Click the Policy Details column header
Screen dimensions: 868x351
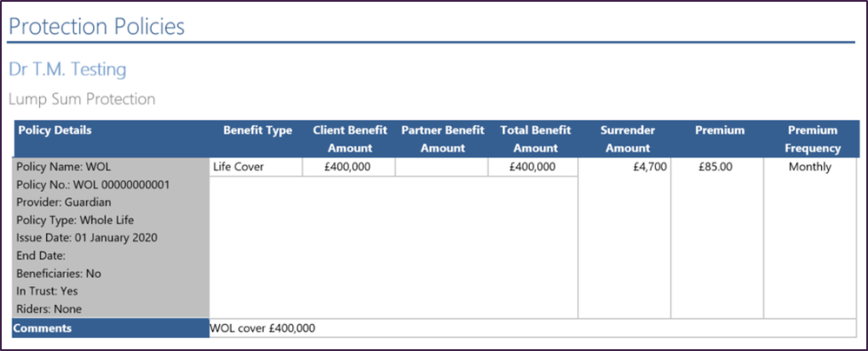(x=55, y=130)
